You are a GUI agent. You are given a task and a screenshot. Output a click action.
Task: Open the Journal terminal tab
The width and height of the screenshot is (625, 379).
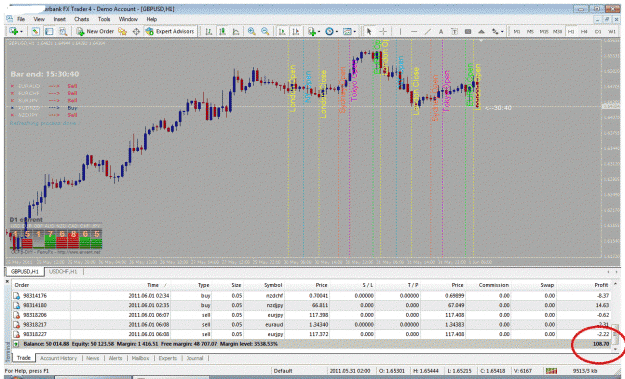click(195, 358)
